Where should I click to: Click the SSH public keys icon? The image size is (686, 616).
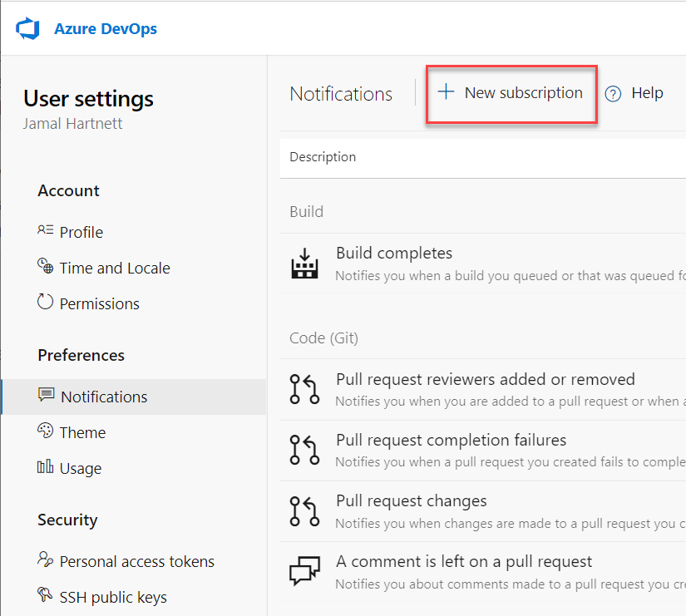coord(45,594)
